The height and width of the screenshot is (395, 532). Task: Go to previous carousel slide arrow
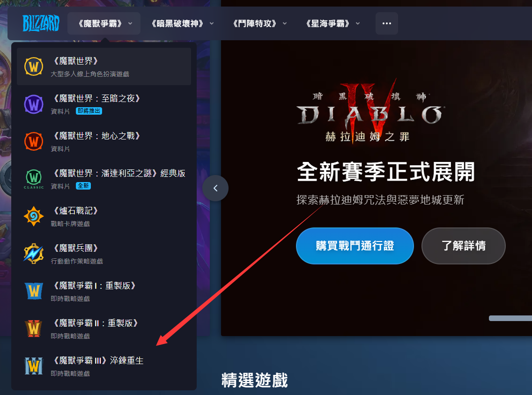215,188
